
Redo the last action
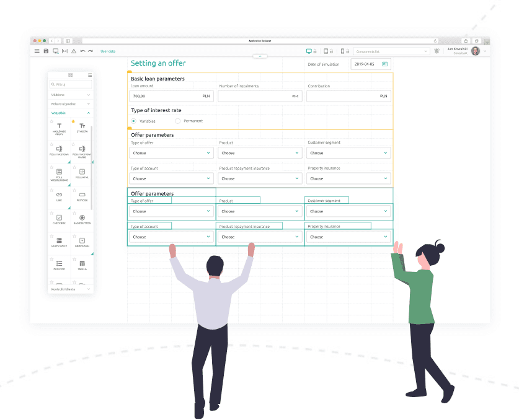[91, 51]
